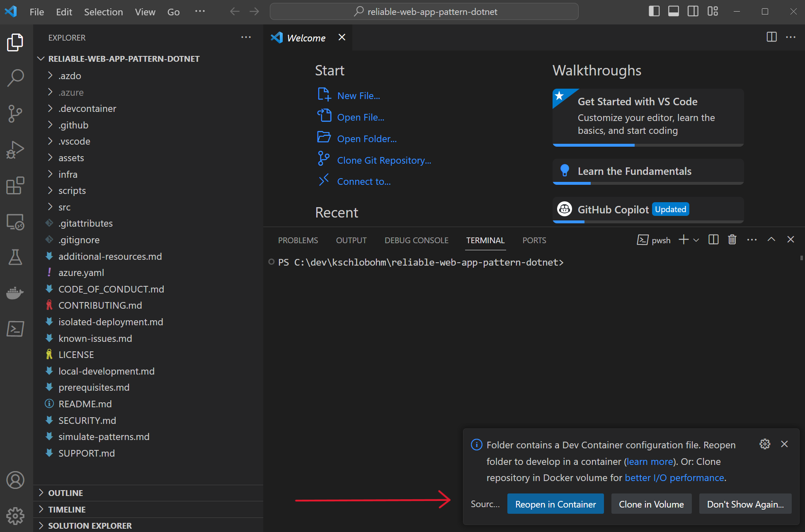Viewport: 805px width, 532px height.
Task: Open Remote Explorer in activity bar
Action: [15, 222]
